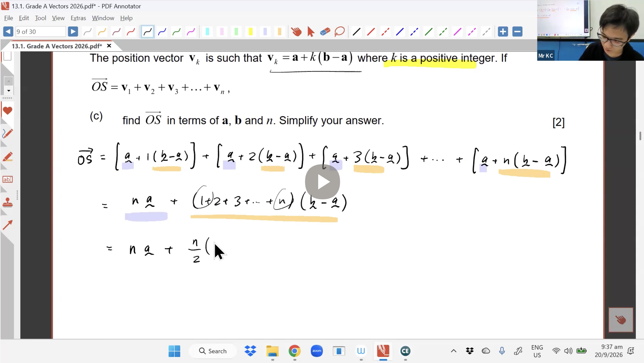Image resolution: width=644 pixels, height=363 pixels.
Task: Open Zoom from the taskbar
Action: (317, 351)
